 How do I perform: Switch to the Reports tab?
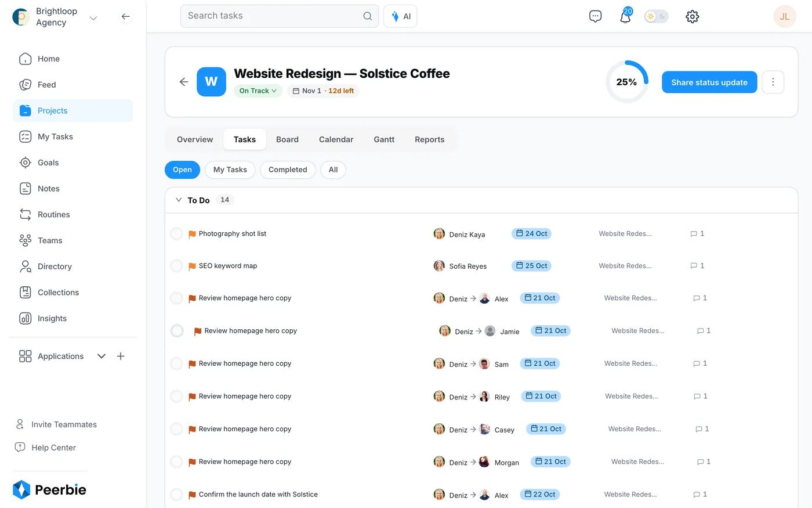pos(430,139)
